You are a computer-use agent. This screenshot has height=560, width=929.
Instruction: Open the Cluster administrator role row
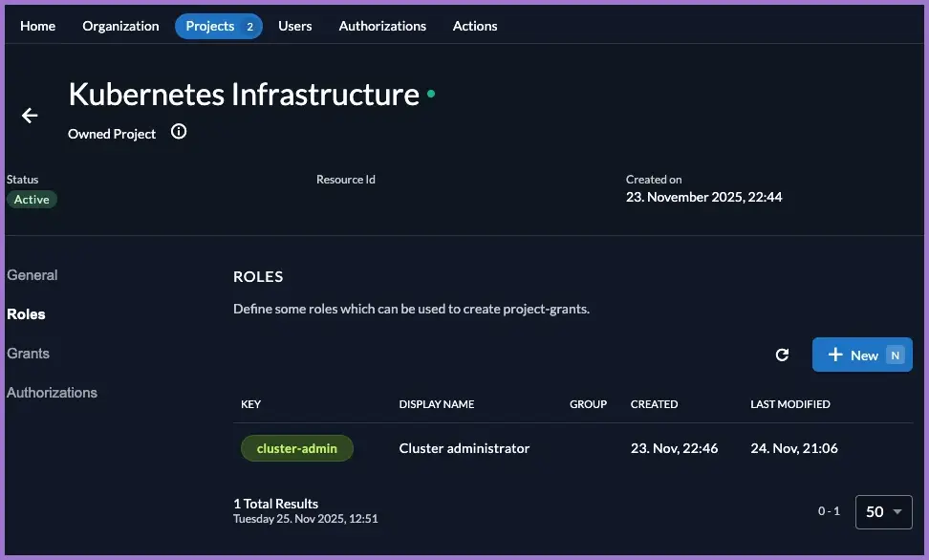tap(464, 448)
